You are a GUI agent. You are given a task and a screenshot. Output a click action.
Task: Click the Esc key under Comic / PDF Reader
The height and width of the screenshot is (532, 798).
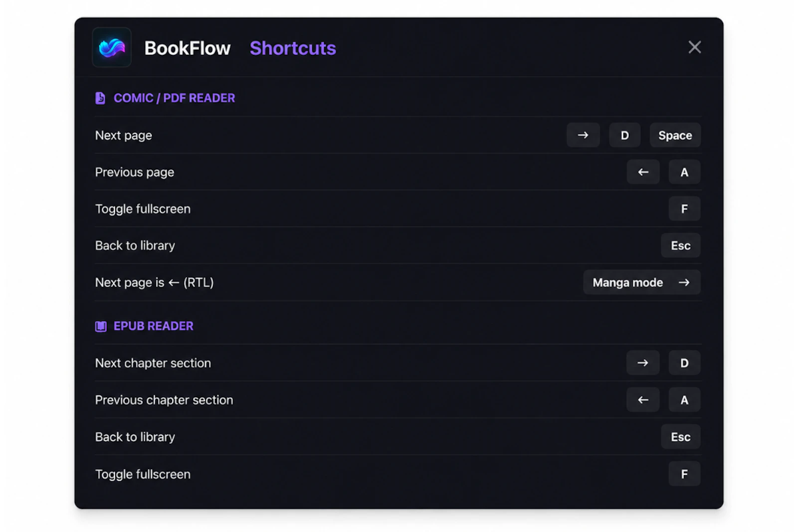point(681,245)
